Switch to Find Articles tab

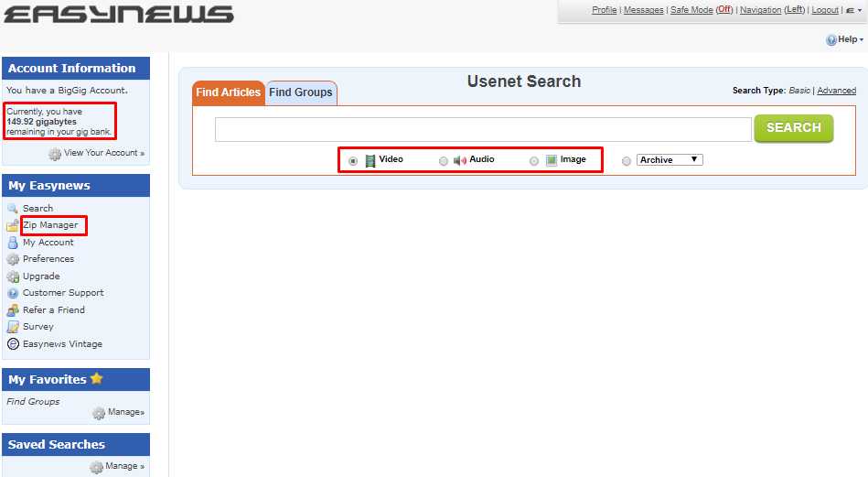[x=228, y=92]
